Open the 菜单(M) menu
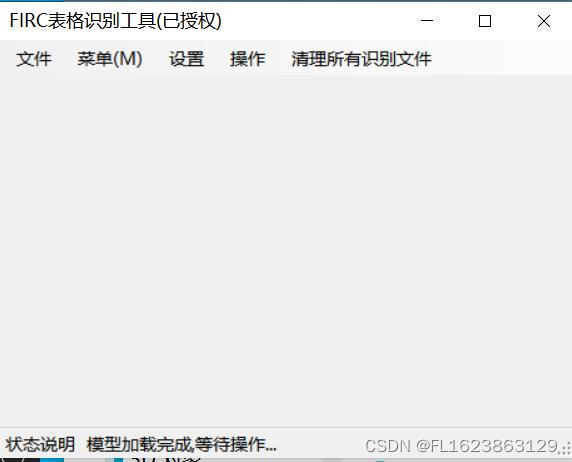The height and width of the screenshot is (462, 572). click(x=110, y=59)
